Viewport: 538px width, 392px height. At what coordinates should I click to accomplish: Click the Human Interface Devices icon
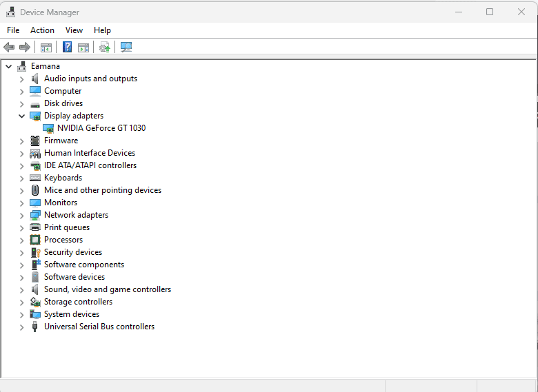point(35,153)
